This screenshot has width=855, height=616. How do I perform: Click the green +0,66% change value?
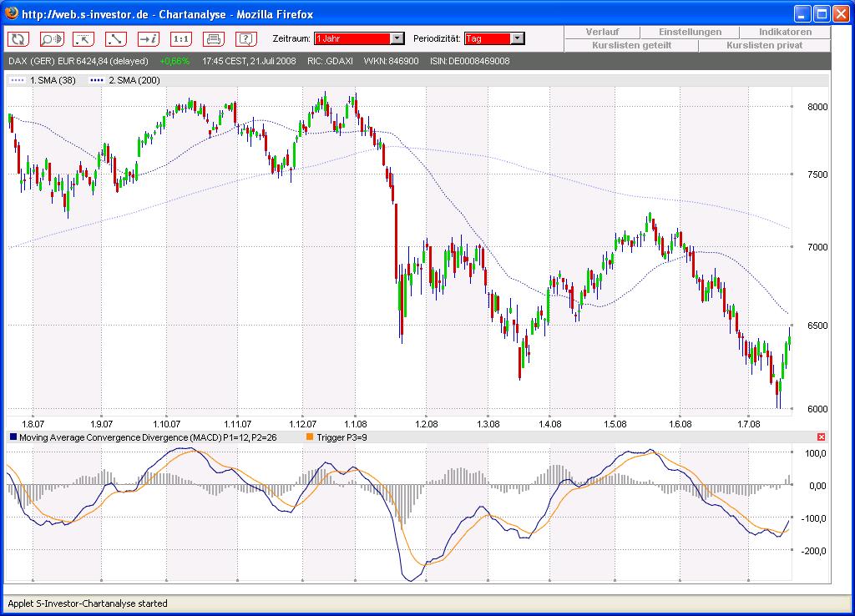click(x=175, y=61)
